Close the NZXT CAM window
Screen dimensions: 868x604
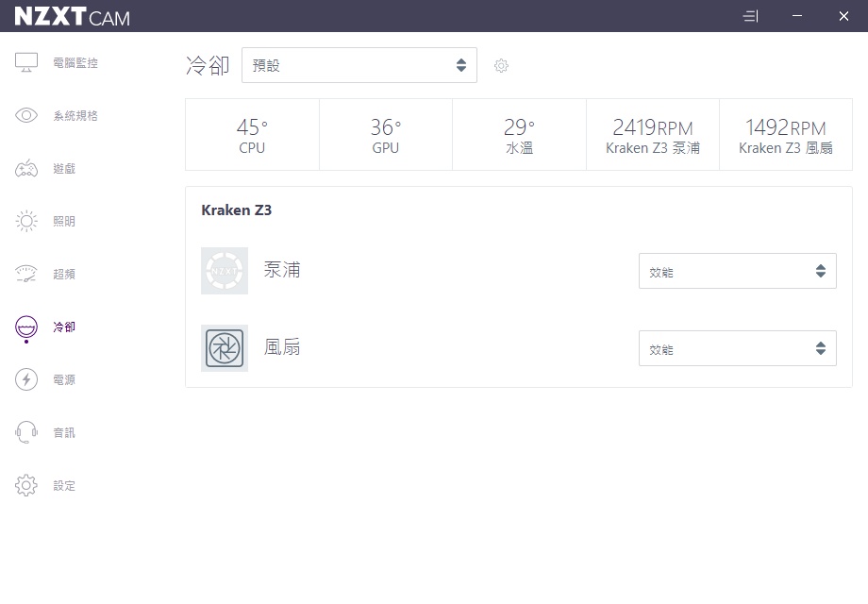(x=843, y=16)
